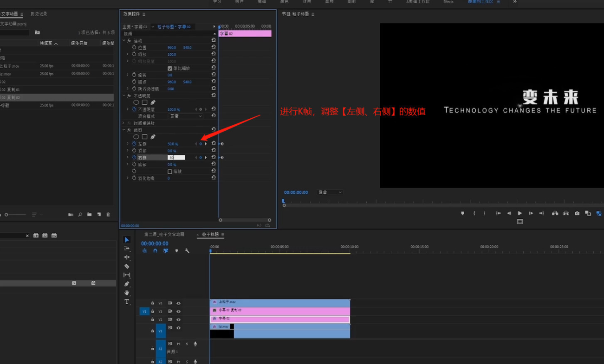The width and height of the screenshot is (604, 364).
Task: Enable 缩放 checkbox under crop effect
Action: tap(170, 172)
